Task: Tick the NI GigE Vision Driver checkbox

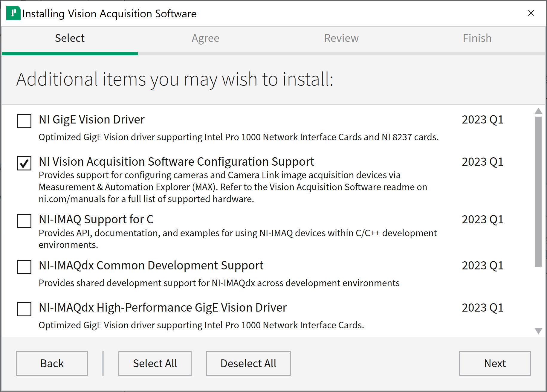Action: (x=24, y=121)
